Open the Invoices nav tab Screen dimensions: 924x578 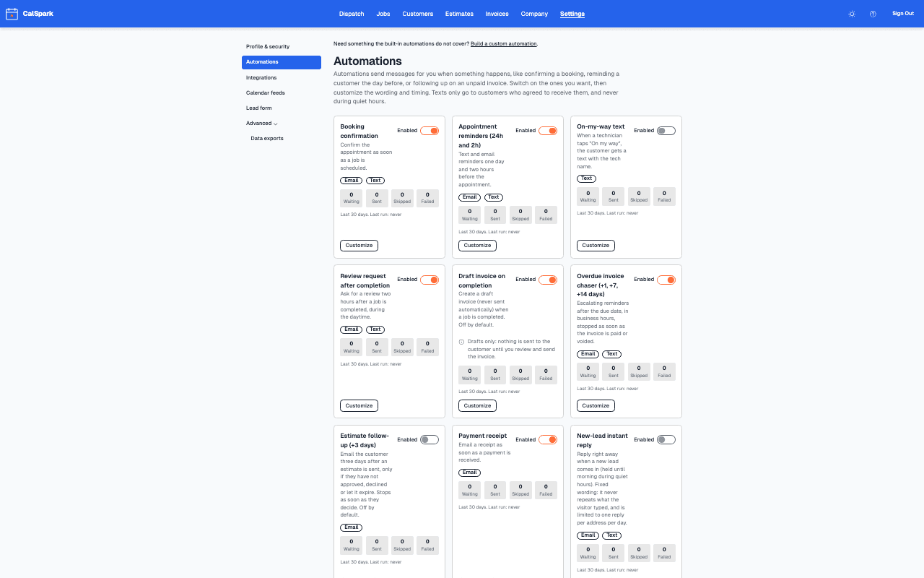(x=497, y=14)
